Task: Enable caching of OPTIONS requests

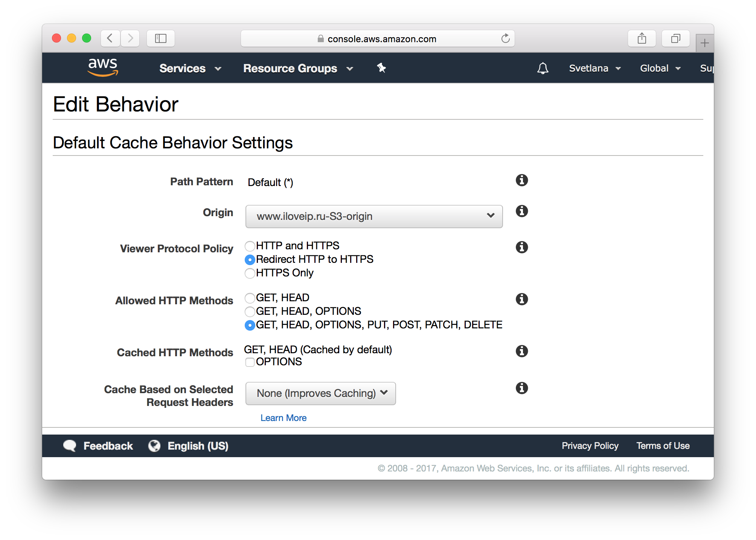Action: (250, 362)
